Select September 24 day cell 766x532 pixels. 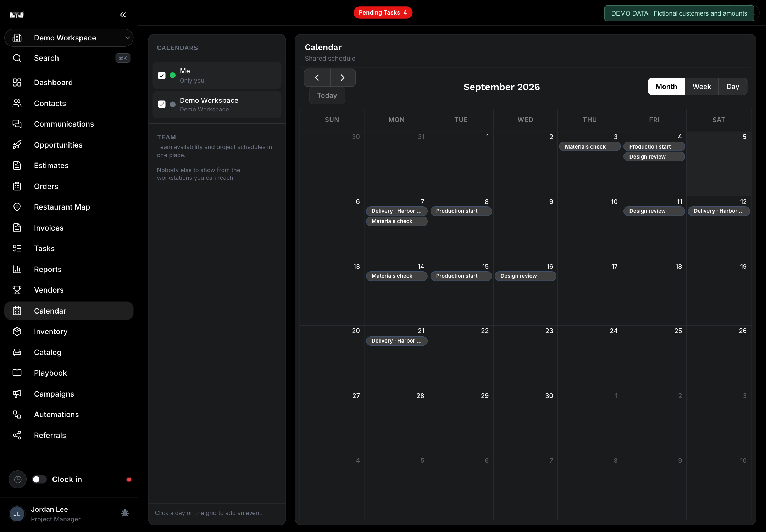pyautogui.click(x=590, y=358)
